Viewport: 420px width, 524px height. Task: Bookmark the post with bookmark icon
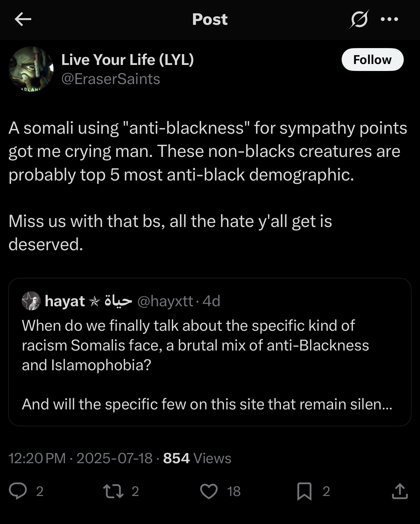(x=304, y=491)
